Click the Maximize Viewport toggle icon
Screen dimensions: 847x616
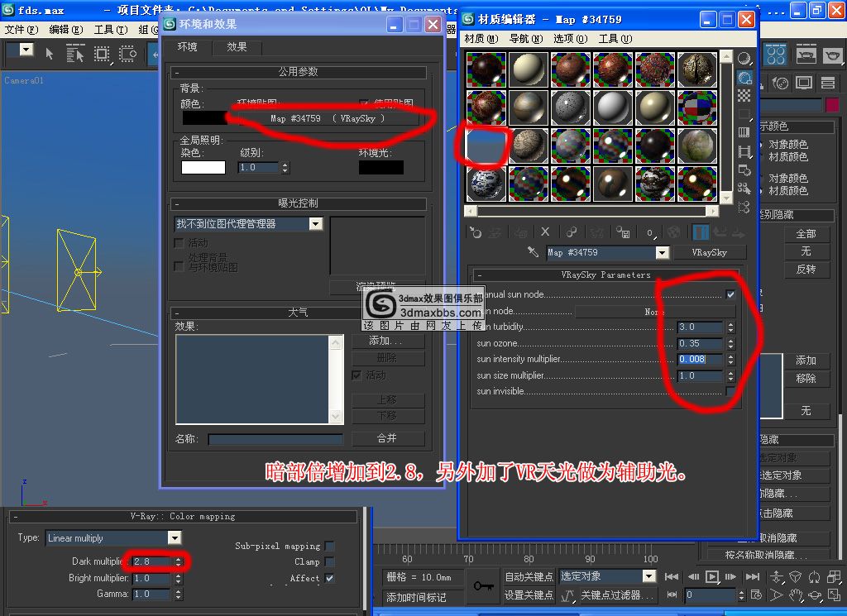[x=834, y=595]
